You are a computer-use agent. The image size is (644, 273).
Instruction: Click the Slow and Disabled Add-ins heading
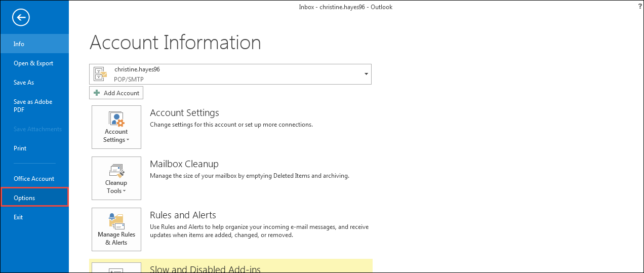tap(205, 268)
